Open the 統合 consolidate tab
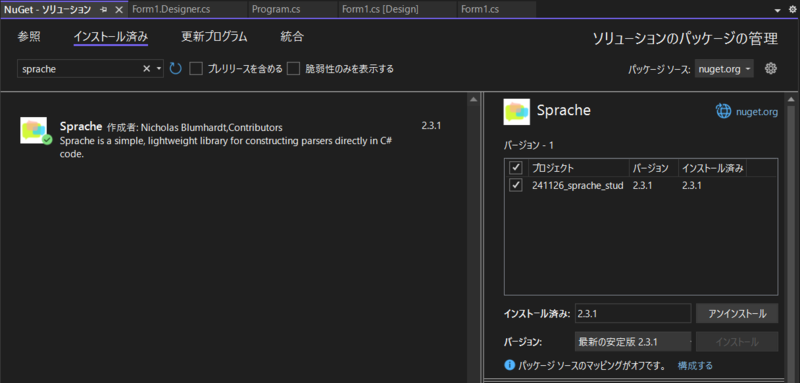 click(292, 37)
